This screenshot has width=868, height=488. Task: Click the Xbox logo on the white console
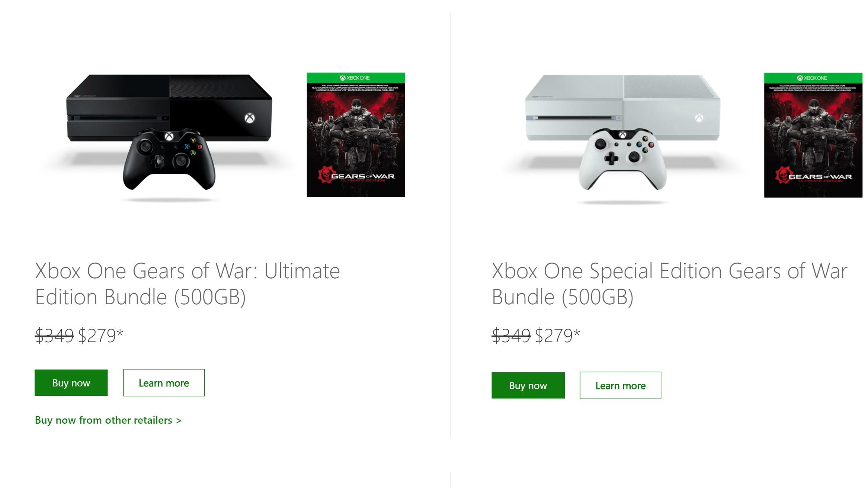(699, 118)
